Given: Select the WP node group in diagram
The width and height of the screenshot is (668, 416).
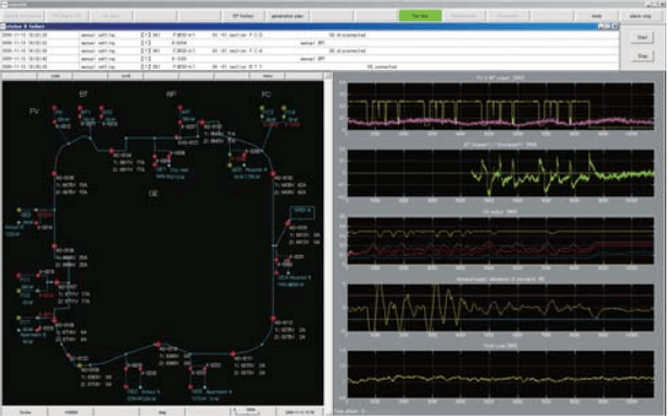Looking at the screenshot, I should [x=171, y=93].
